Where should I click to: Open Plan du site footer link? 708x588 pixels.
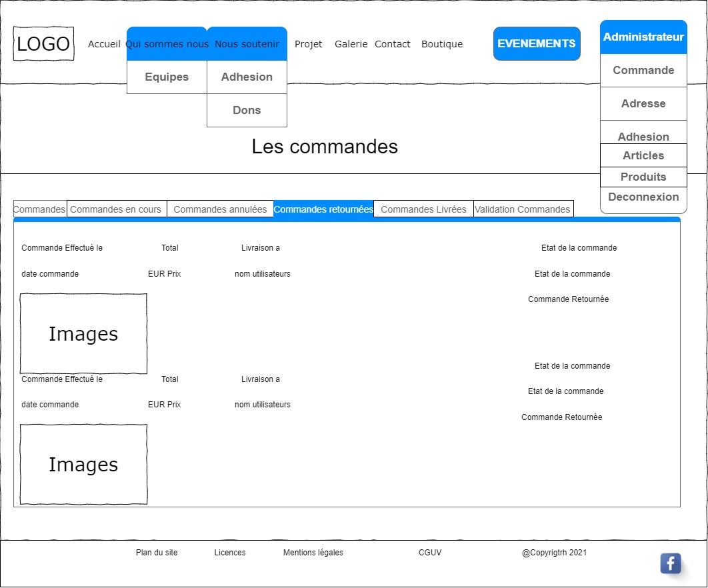(157, 553)
